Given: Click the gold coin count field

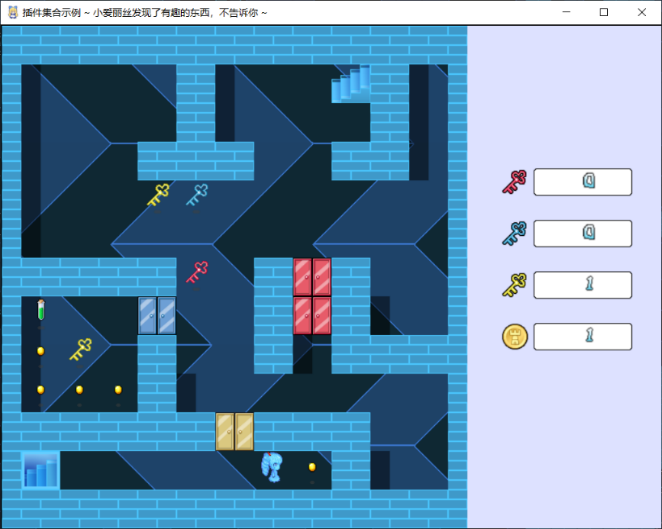Looking at the screenshot, I should tap(582, 337).
